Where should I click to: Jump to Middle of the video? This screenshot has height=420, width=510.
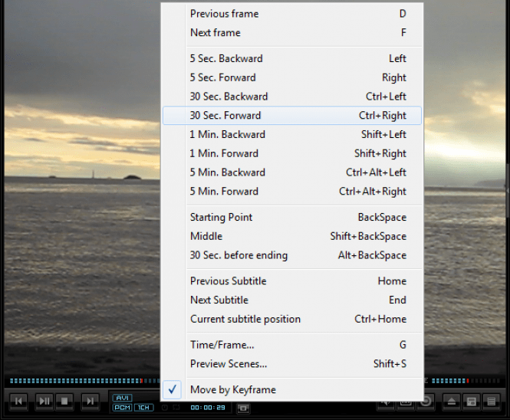point(292,236)
